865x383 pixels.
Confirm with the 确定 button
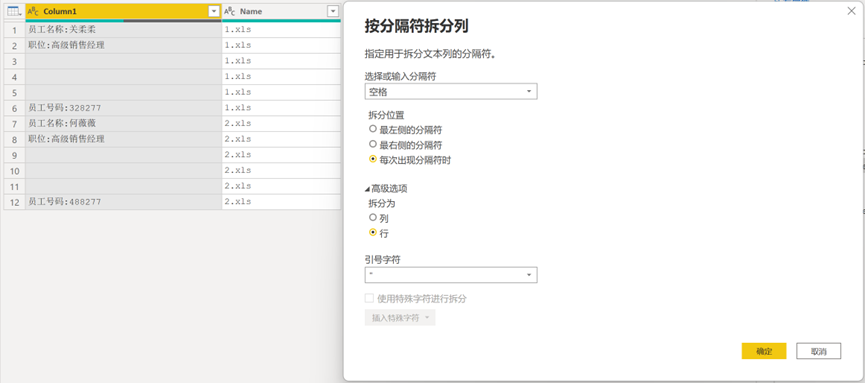tap(763, 351)
